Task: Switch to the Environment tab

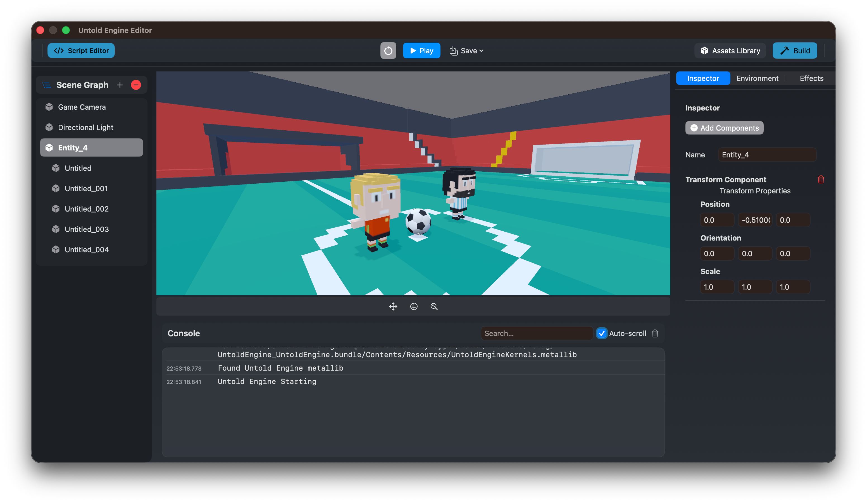Action: click(757, 78)
